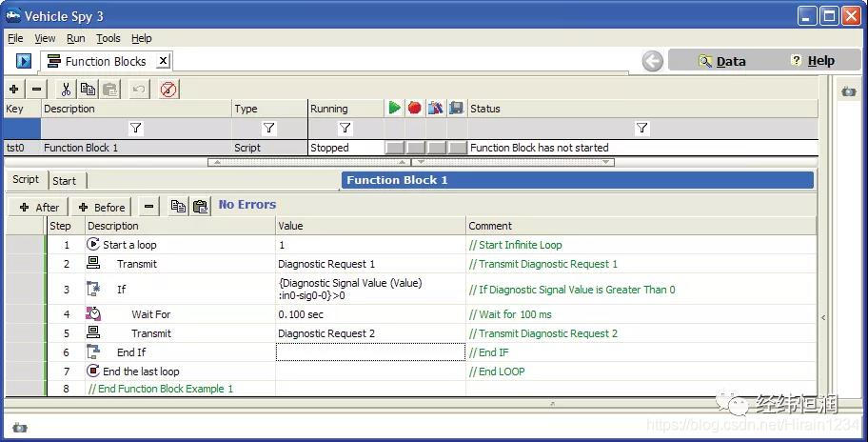Select the Script tab
The image size is (868, 442).
26,179
